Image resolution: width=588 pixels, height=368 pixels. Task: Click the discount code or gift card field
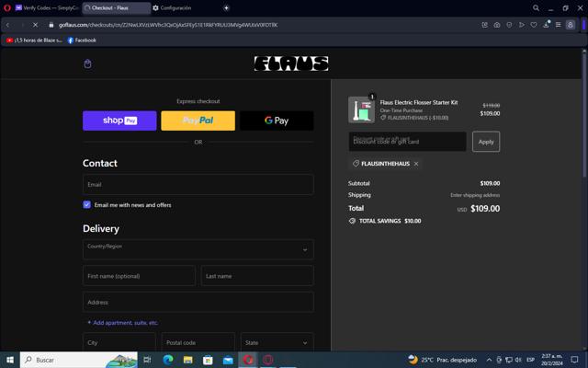408,142
